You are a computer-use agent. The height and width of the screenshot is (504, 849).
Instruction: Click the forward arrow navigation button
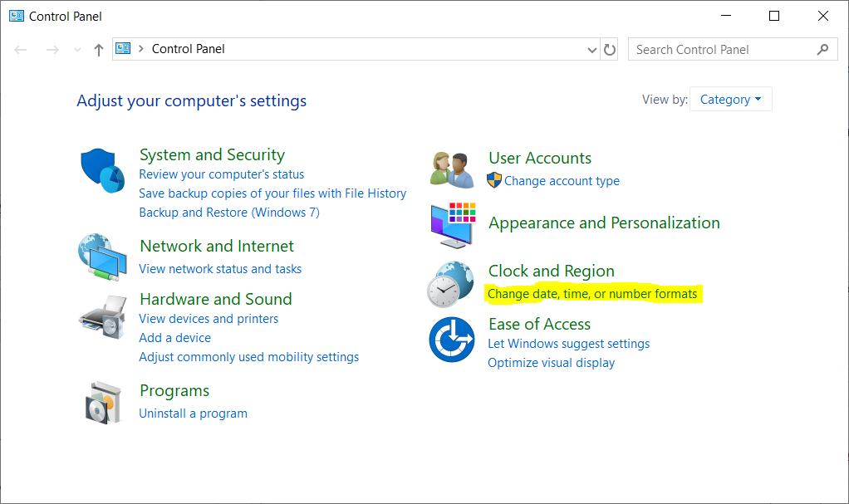click(x=52, y=50)
